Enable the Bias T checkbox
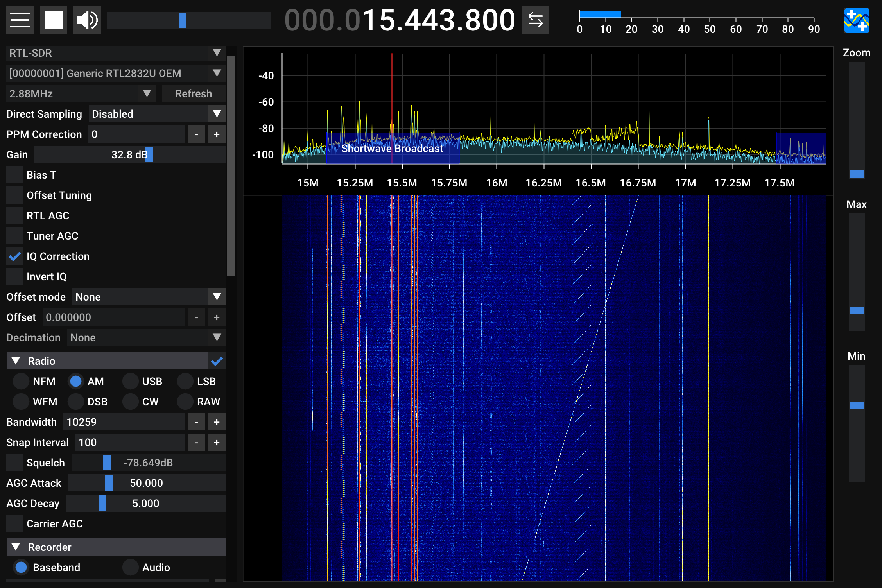The image size is (882, 588). (15, 175)
